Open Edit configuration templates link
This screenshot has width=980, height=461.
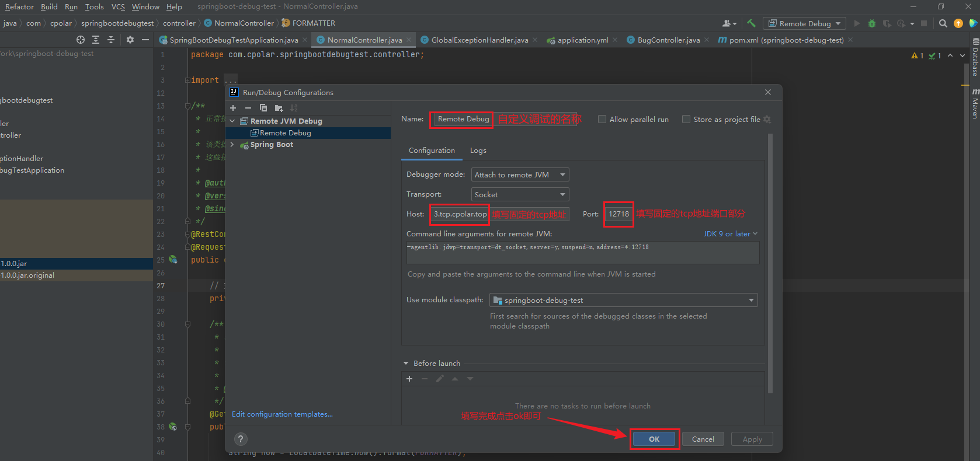(x=282, y=414)
